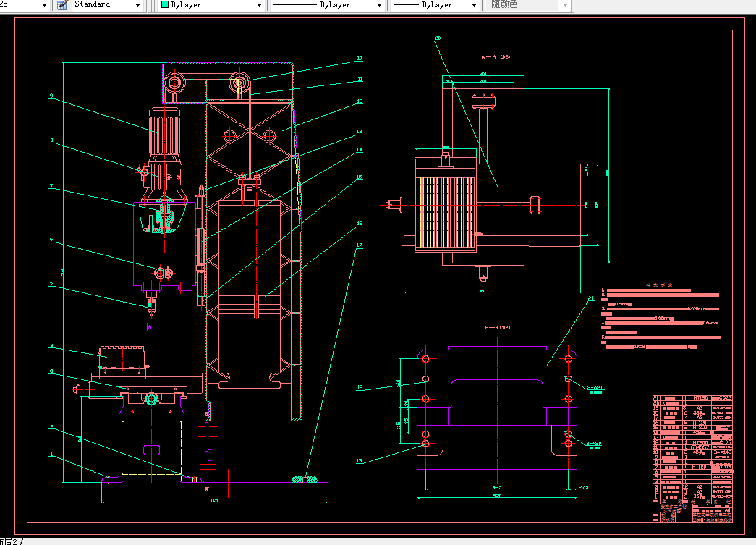Select part balloon number 9
This screenshot has height=545, width=756.
pos(51,96)
